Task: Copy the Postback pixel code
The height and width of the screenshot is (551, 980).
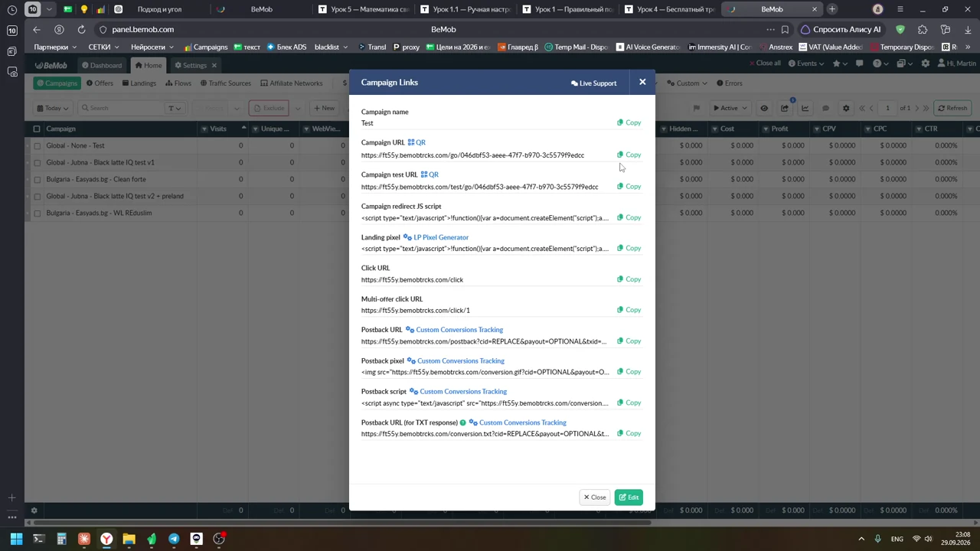Action: click(629, 372)
